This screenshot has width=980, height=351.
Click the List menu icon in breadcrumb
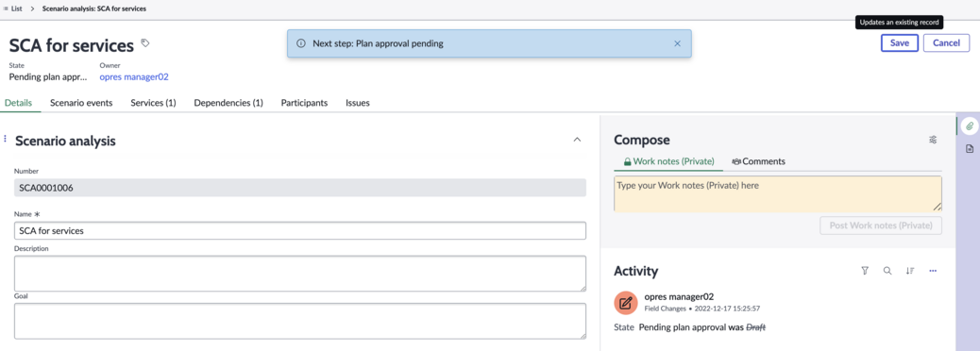point(6,9)
